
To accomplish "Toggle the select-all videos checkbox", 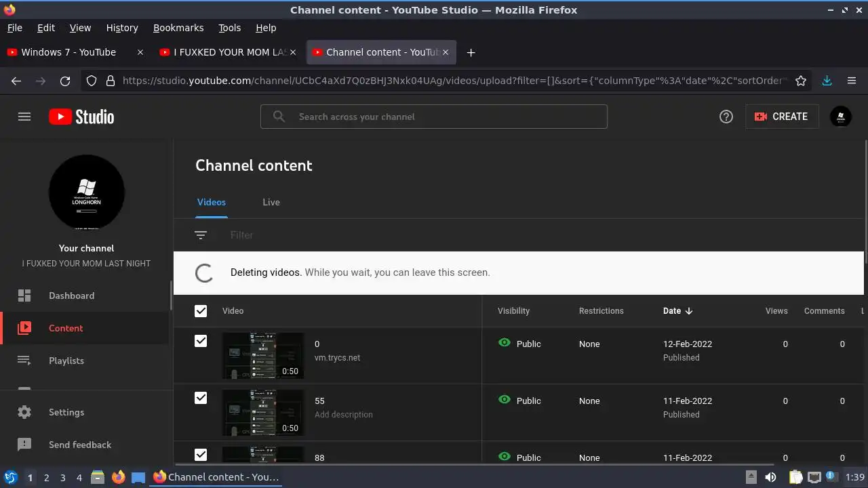I will click(201, 311).
